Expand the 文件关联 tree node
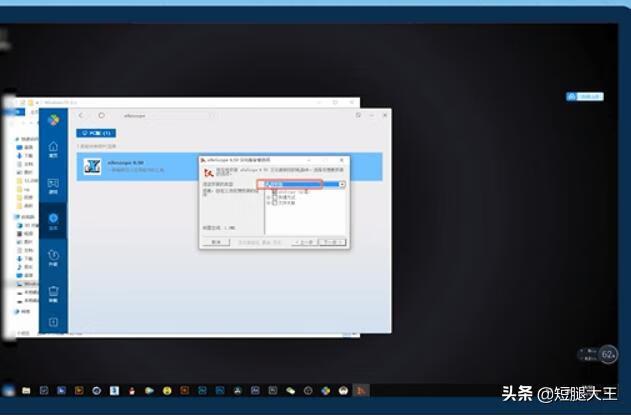The width and height of the screenshot is (631, 415). pyautogui.click(x=268, y=204)
